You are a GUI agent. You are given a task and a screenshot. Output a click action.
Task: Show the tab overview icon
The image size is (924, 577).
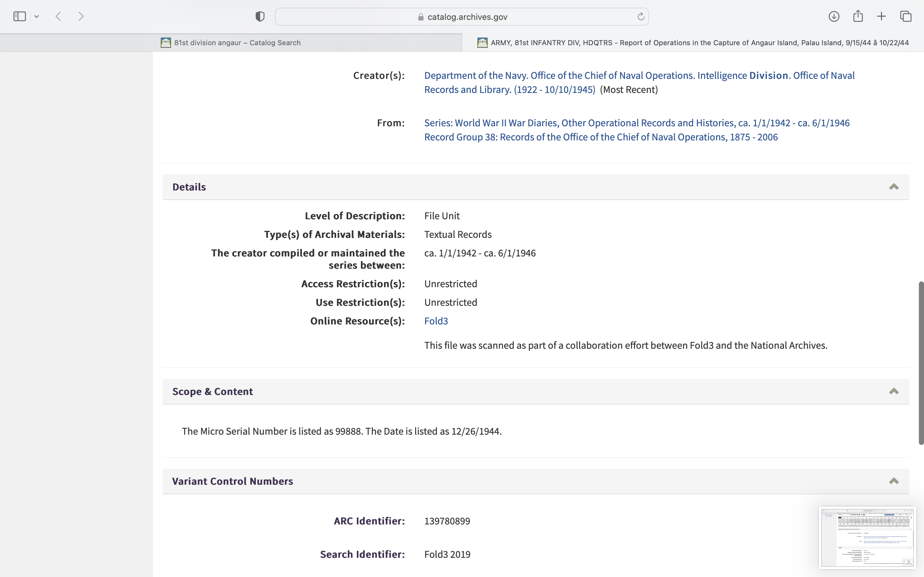point(906,16)
